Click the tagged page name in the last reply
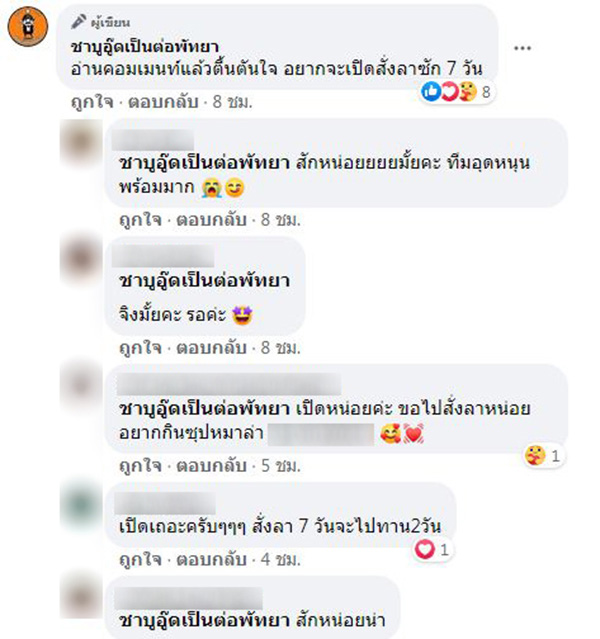 click(x=204, y=620)
